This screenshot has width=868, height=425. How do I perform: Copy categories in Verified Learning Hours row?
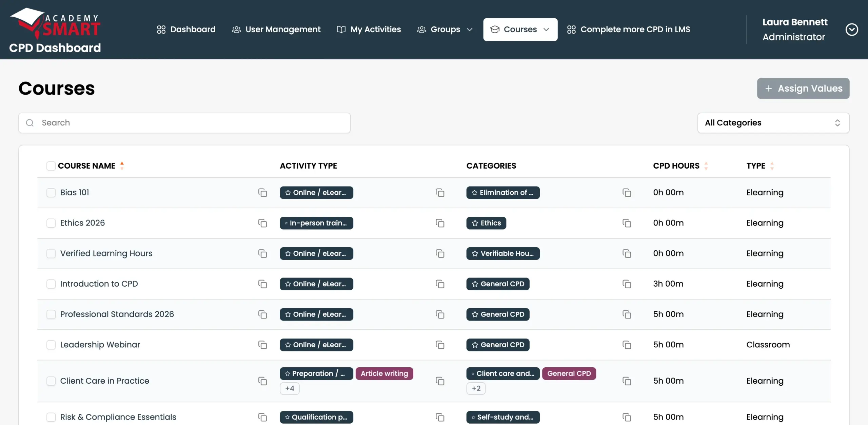[627, 254]
